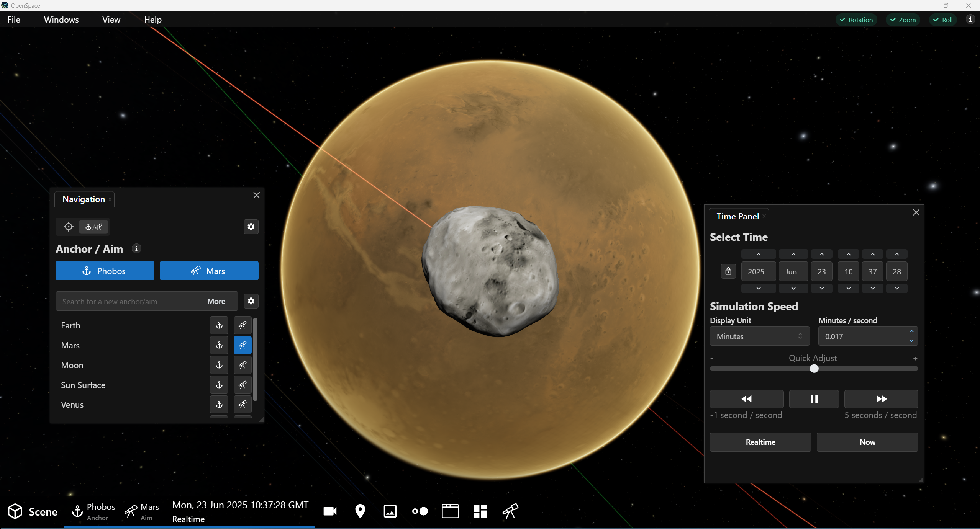Toggle Roll friction checkbox
Viewport: 980px width, 529px height.
point(943,20)
